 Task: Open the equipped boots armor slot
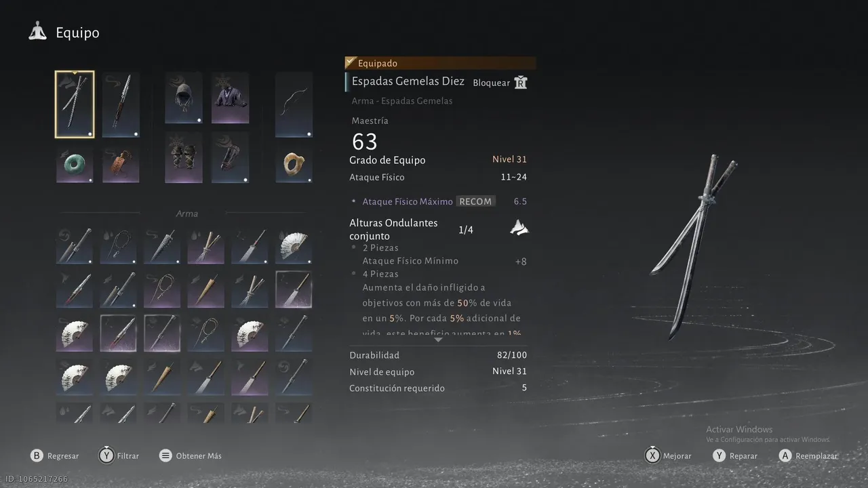tap(184, 157)
